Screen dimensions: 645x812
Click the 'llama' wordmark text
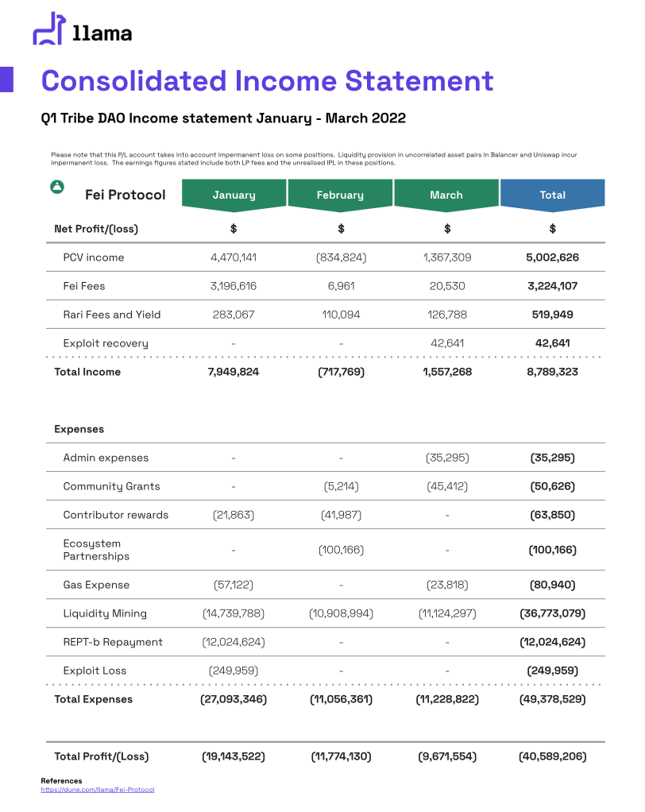[102, 33]
